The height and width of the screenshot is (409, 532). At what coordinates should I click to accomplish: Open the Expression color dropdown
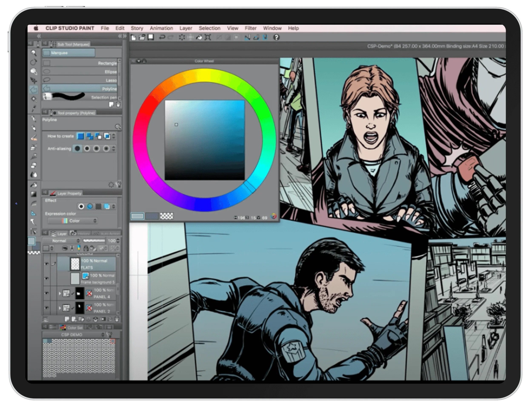pyautogui.click(x=72, y=221)
